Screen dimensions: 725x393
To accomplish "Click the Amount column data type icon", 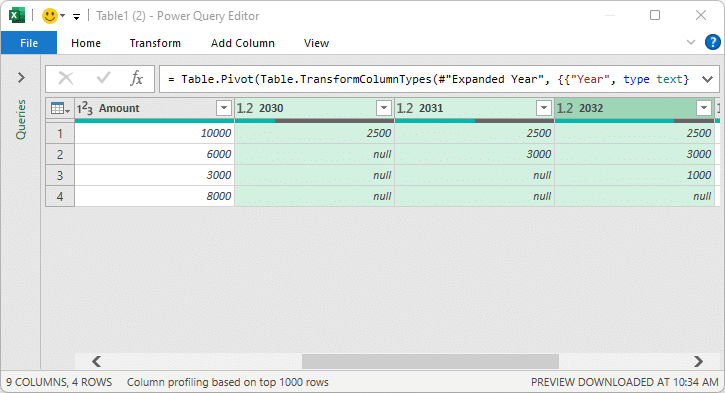I will point(85,109).
